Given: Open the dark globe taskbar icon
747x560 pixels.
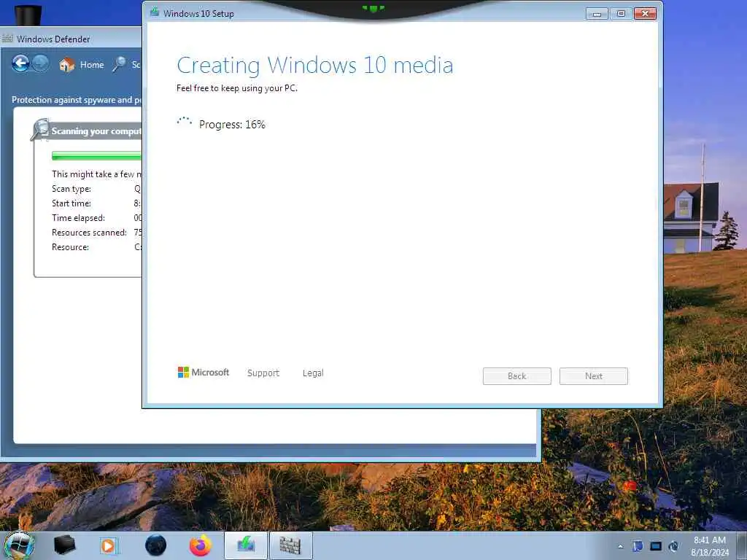Looking at the screenshot, I should 156,545.
